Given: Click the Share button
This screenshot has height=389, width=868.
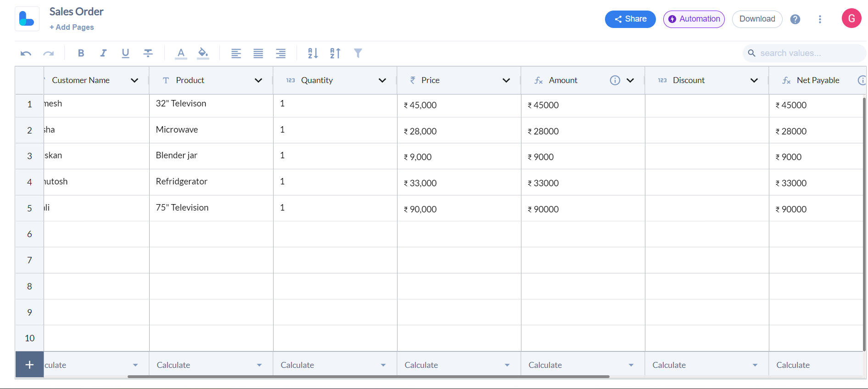Looking at the screenshot, I should point(630,19).
